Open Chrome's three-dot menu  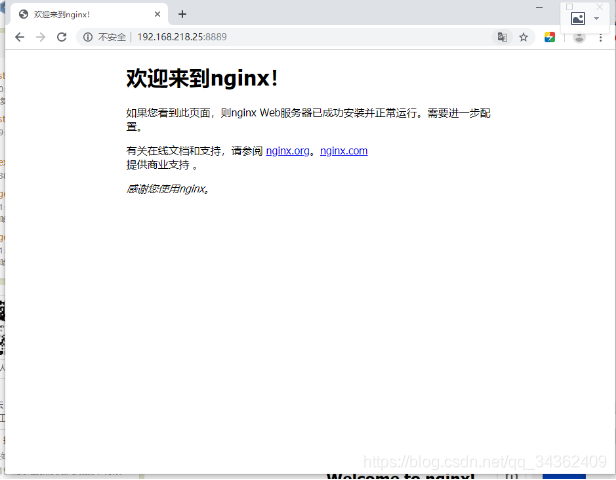coord(600,38)
